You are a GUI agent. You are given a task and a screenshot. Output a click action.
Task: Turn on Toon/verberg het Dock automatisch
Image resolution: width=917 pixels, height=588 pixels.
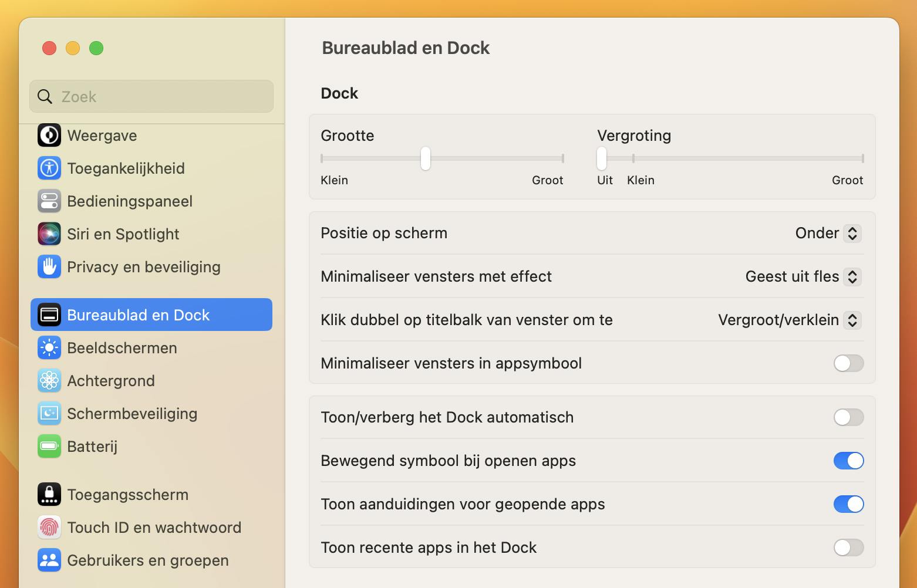click(x=848, y=417)
